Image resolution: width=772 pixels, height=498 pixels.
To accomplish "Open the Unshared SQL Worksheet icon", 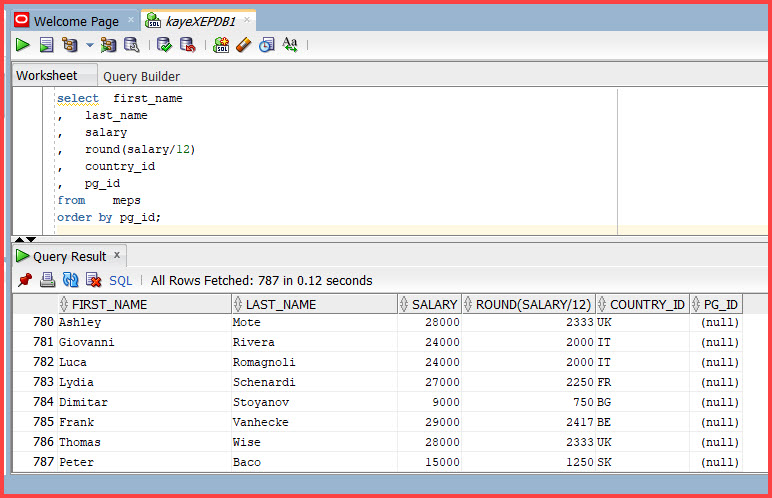I will [221, 45].
